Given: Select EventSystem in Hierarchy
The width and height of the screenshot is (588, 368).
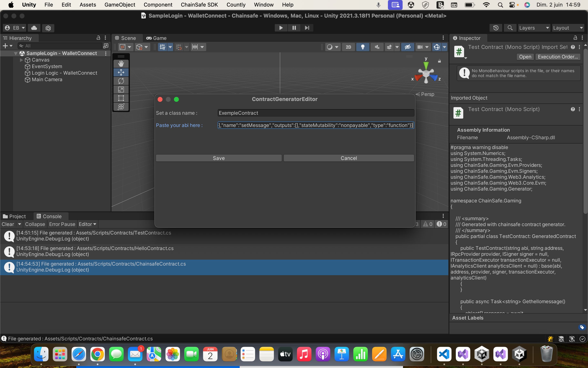Looking at the screenshot, I should point(47,66).
